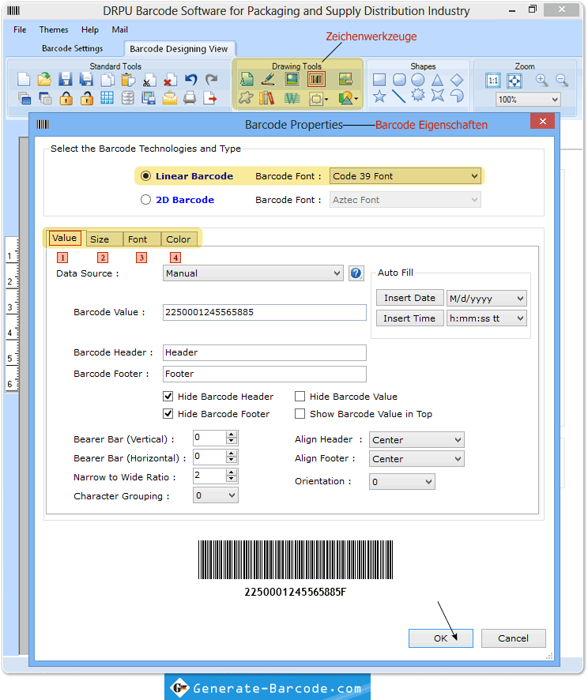The width and height of the screenshot is (588, 700).
Task: Open the h:mm:ss tt time format dropdown
Action: 486,318
